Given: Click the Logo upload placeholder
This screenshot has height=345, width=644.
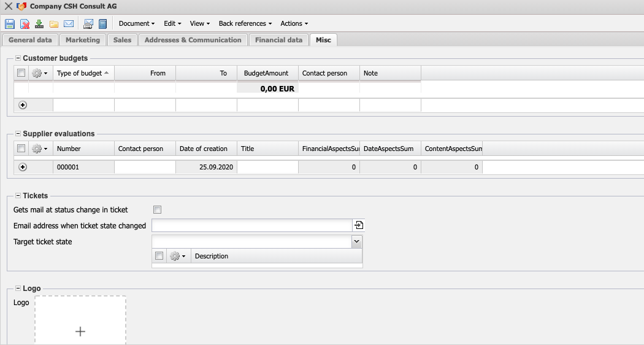Looking at the screenshot, I should [x=80, y=321].
